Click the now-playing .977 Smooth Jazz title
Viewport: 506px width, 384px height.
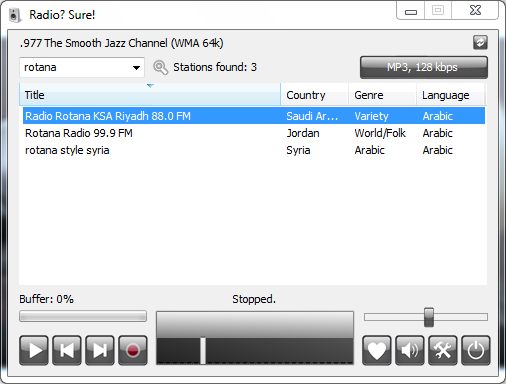(x=121, y=43)
